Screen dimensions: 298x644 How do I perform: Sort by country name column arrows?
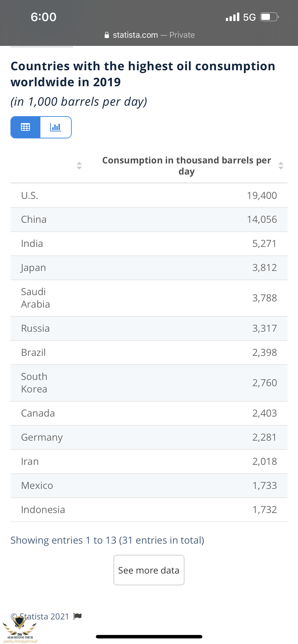coord(79,166)
